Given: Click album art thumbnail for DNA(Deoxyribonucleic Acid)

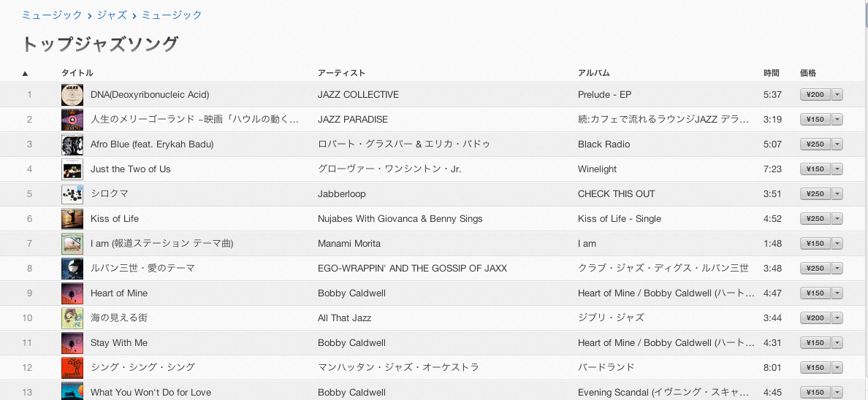Looking at the screenshot, I should [72, 95].
